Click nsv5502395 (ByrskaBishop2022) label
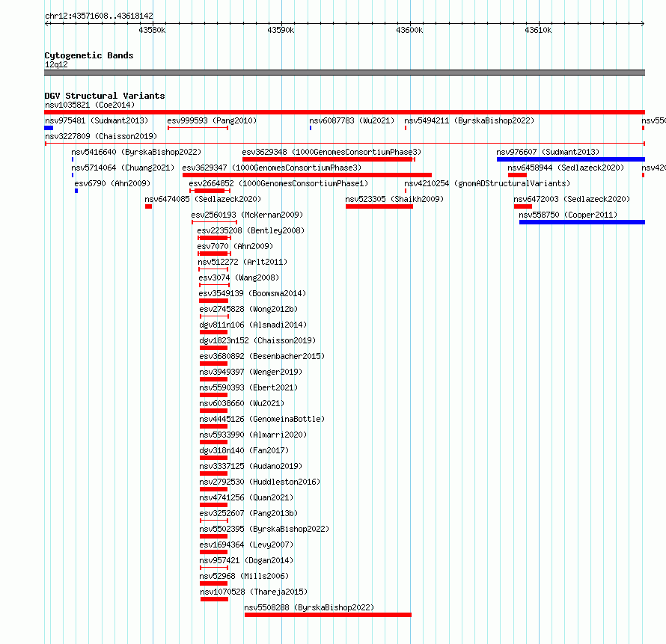 pos(265,529)
